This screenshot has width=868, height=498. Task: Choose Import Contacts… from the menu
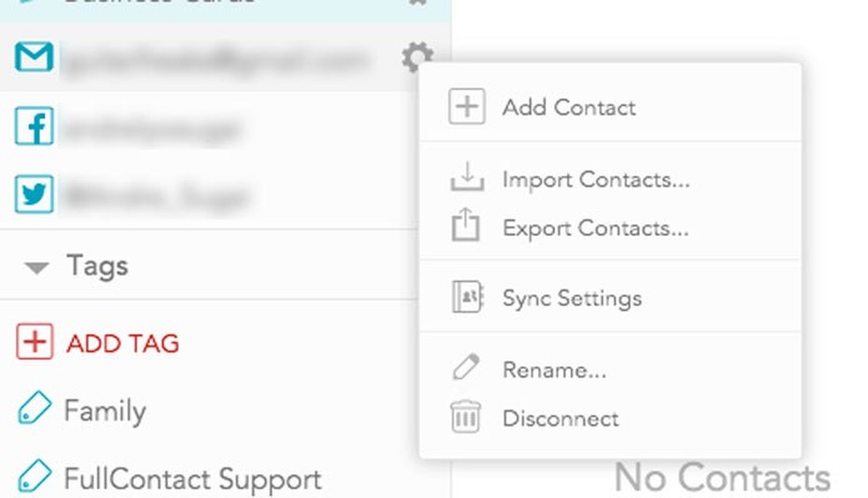(595, 180)
